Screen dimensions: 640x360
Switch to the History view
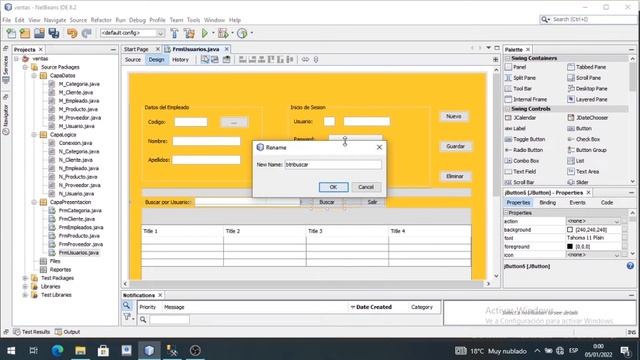point(180,60)
